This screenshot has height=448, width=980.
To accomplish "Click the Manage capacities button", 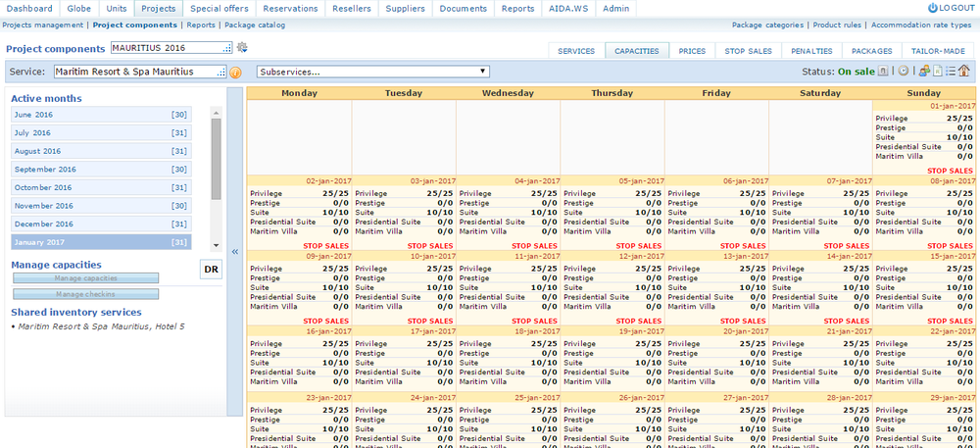I will coord(85,278).
